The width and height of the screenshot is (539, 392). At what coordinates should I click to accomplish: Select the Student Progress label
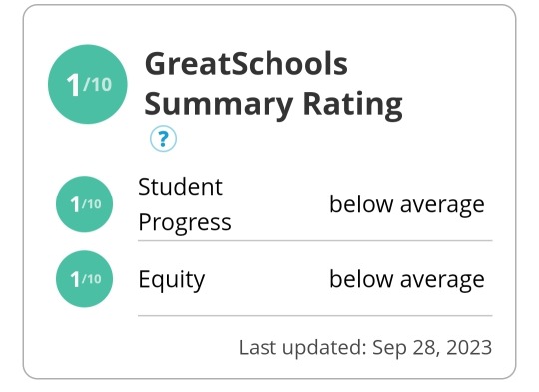coord(185,204)
